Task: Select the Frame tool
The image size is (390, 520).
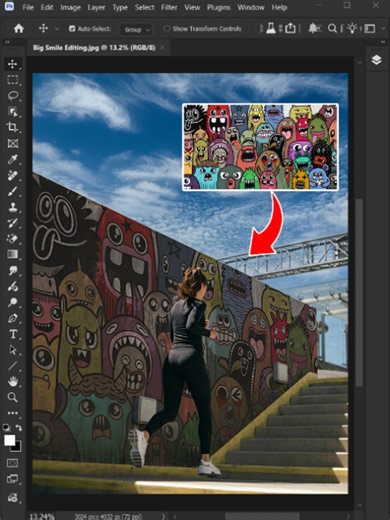Action: click(x=13, y=143)
